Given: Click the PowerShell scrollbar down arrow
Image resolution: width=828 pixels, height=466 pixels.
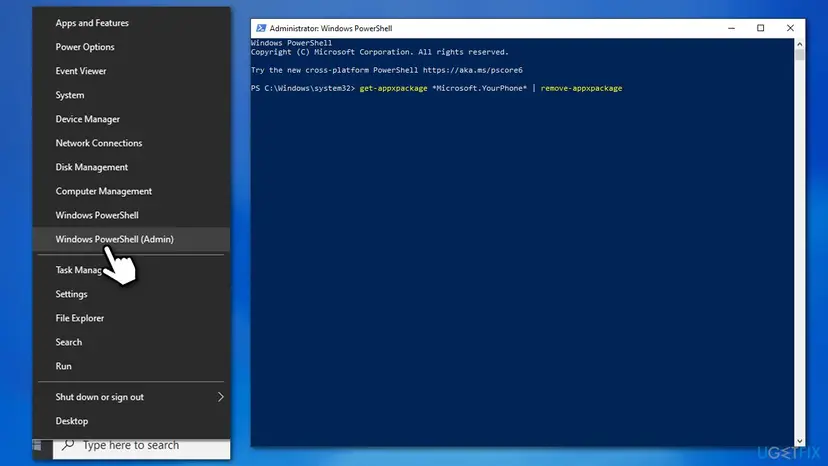Looking at the screenshot, I should [799, 441].
